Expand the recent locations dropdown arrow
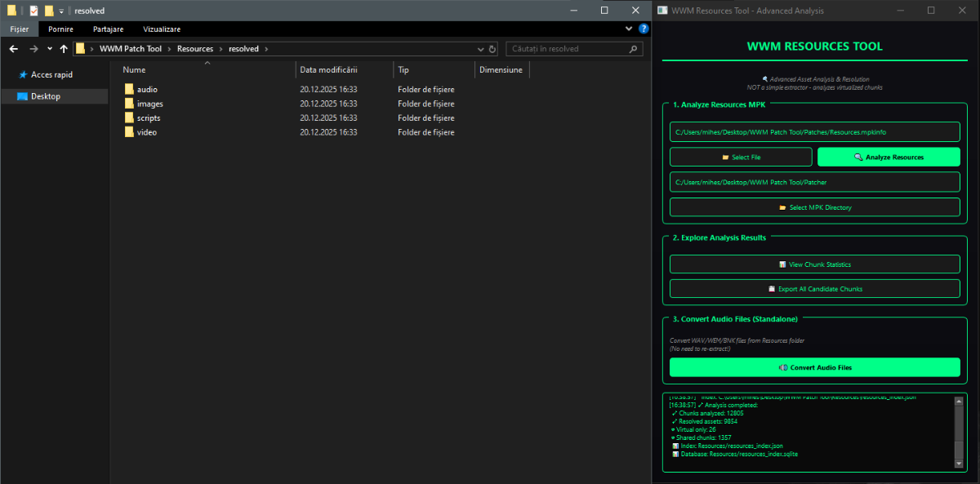This screenshot has width=980, height=484. pyautogui.click(x=49, y=49)
